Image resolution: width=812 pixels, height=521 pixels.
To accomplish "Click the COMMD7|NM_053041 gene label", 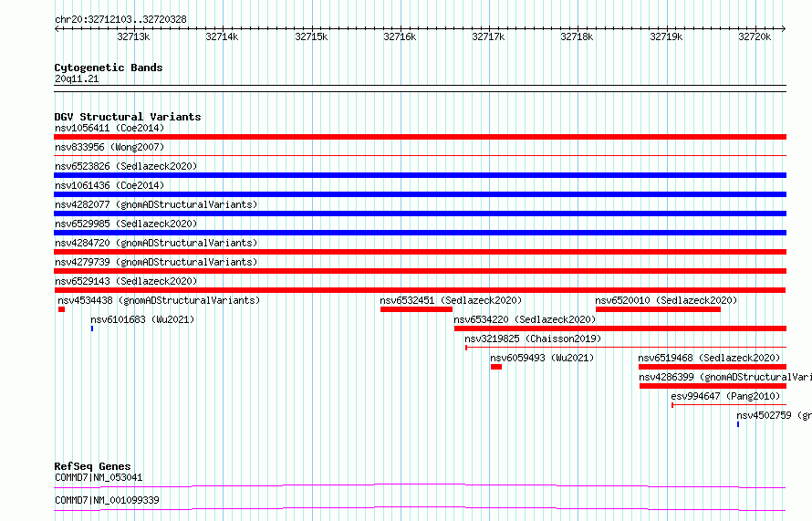I will click(99, 477).
